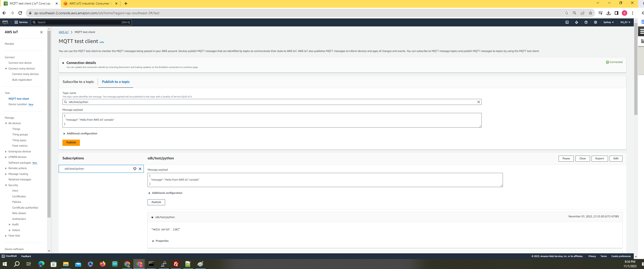Open Info link next to title
644x269 pixels.
pos(102,42)
